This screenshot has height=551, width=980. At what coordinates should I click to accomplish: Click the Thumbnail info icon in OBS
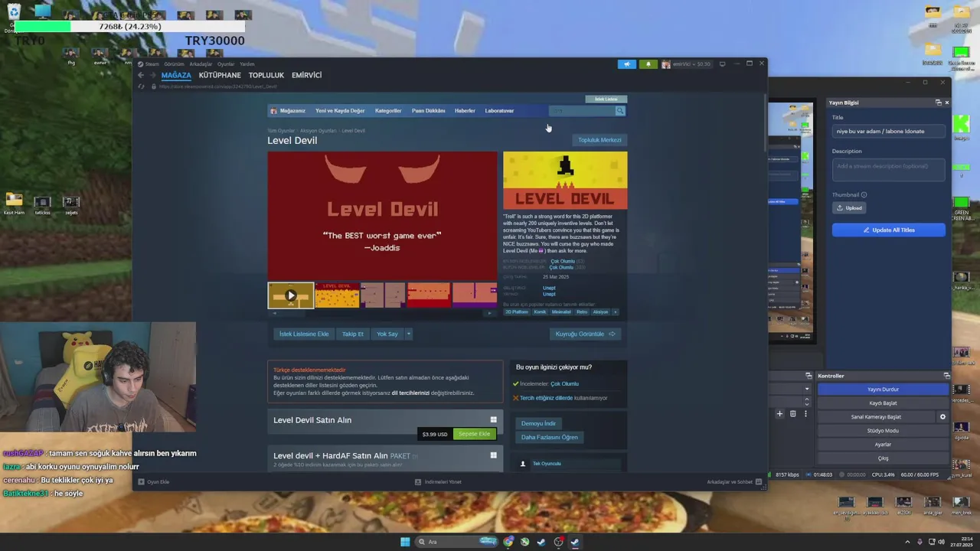coord(864,194)
